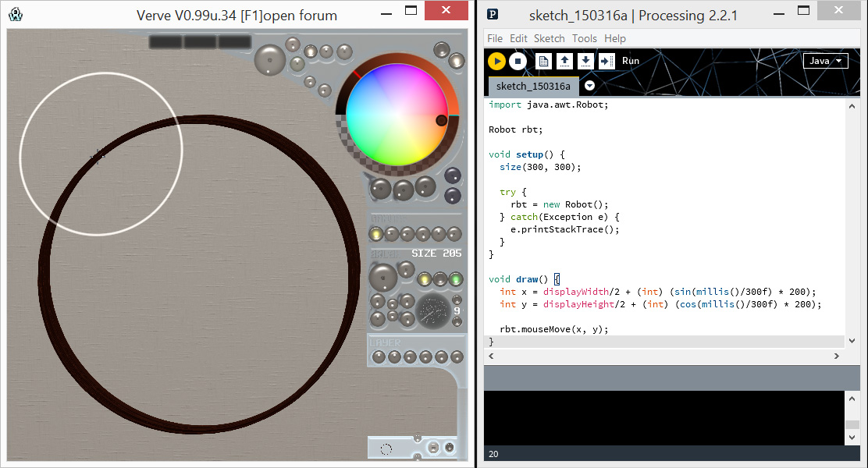Click the editor's vertical scrollbar up arrow
This screenshot has height=468, width=868.
tap(852, 105)
